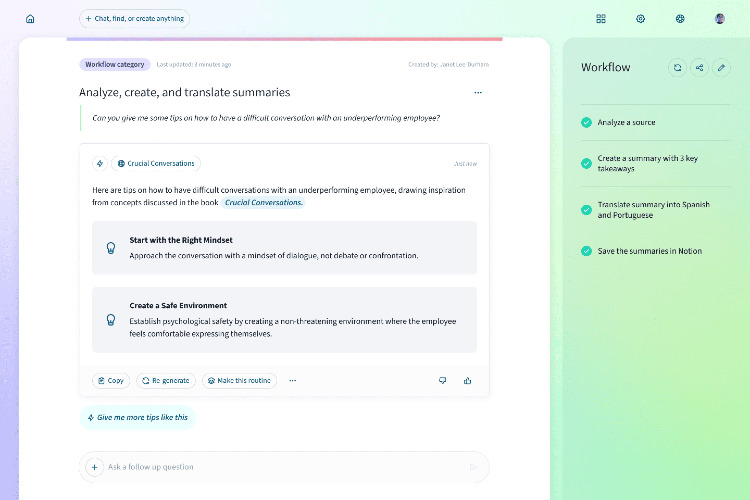Regenerate the response

point(166,380)
